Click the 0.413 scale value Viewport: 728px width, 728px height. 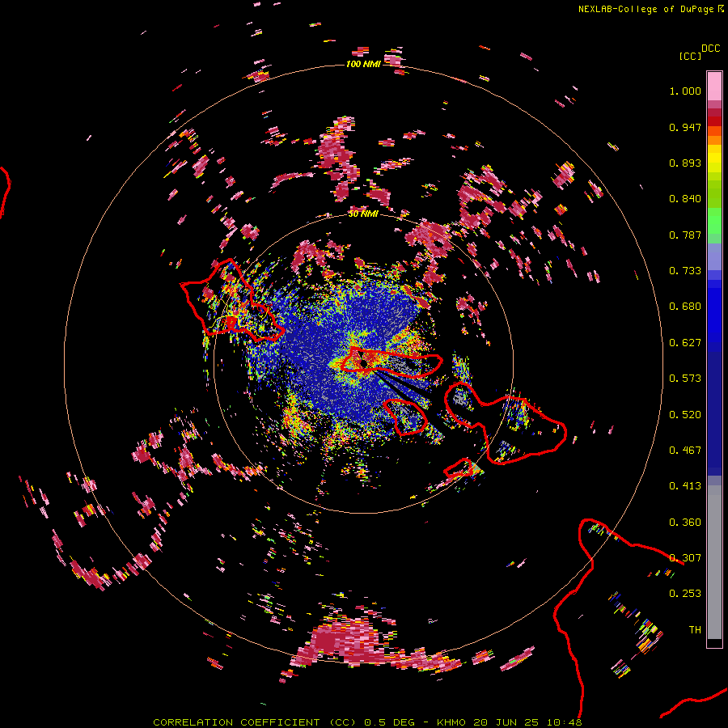(685, 486)
